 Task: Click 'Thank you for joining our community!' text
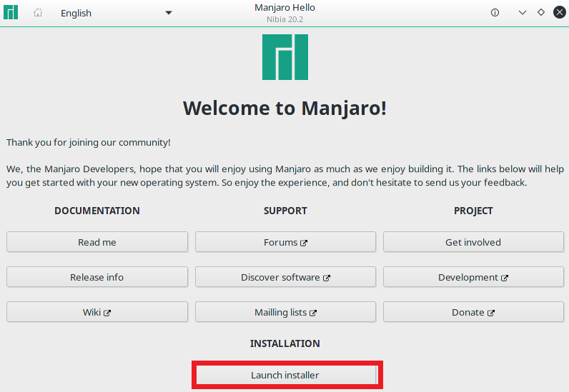[x=88, y=143]
